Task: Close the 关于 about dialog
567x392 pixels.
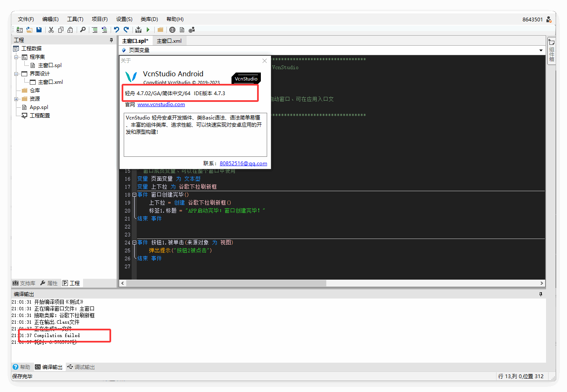Action: point(265,61)
